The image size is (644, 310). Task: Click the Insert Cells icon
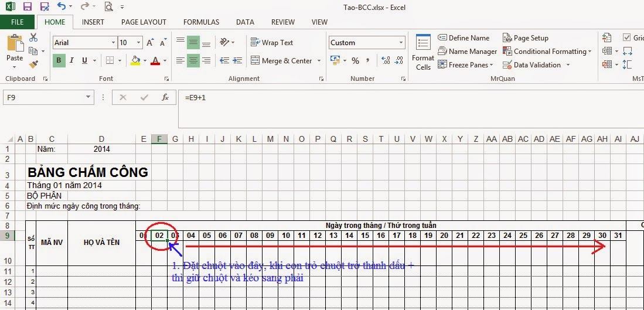tap(607, 38)
